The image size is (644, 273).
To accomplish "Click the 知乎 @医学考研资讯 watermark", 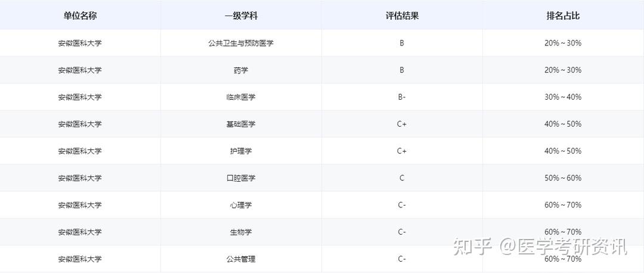I will point(540,246).
